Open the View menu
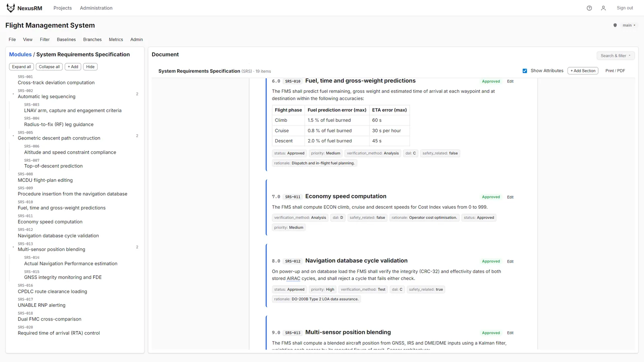 pyautogui.click(x=28, y=39)
